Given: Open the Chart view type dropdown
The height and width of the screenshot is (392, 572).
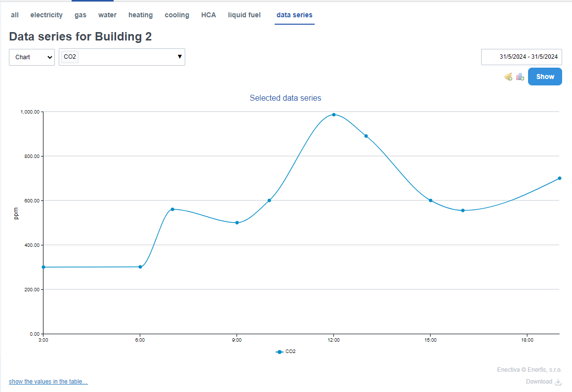Looking at the screenshot, I should click(32, 57).
